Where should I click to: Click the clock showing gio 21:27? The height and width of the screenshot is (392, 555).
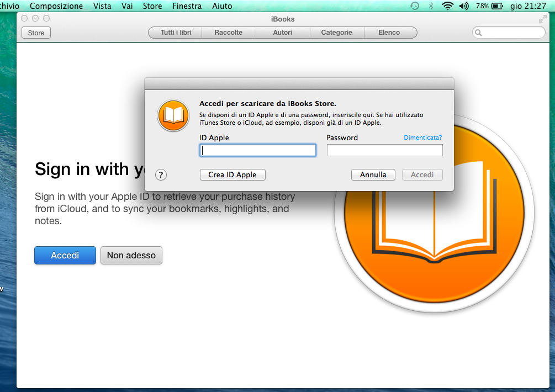coord(528,6)
